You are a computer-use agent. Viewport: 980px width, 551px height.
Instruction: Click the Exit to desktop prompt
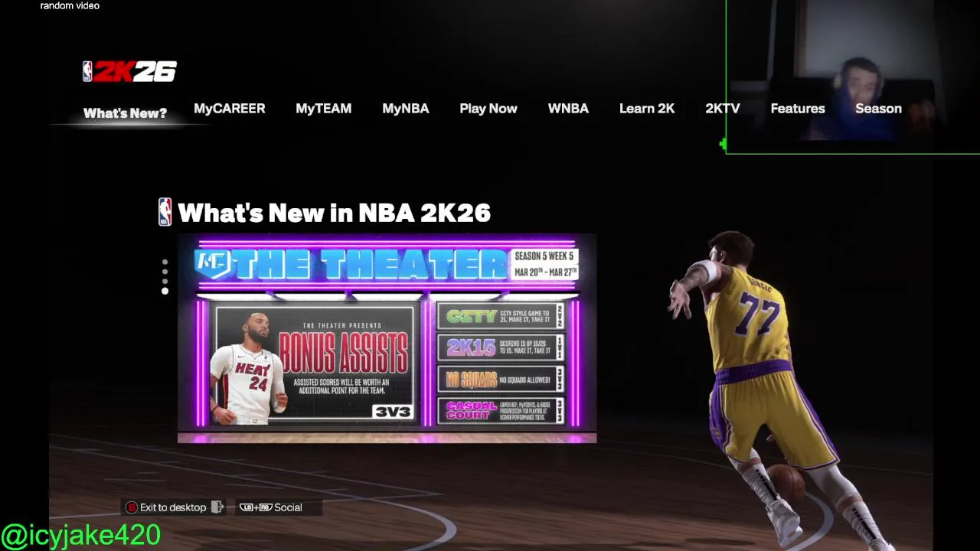[x=173, y=507]
